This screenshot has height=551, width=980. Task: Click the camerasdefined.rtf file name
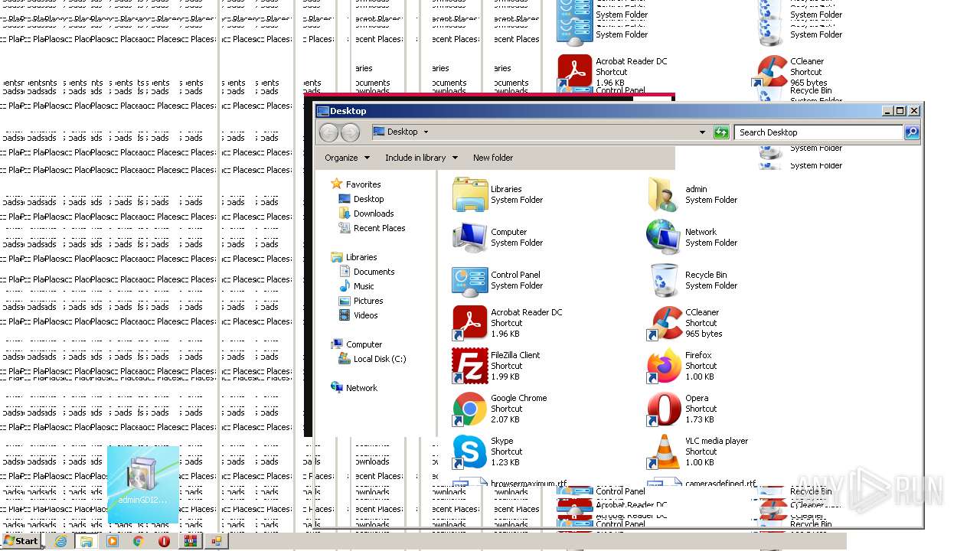pos(720,484)
